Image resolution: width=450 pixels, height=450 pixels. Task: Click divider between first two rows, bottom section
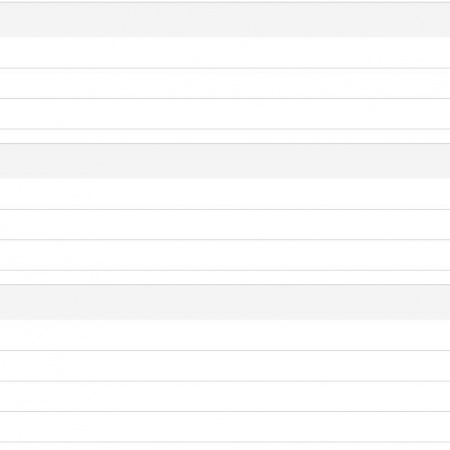coord(225,351)
